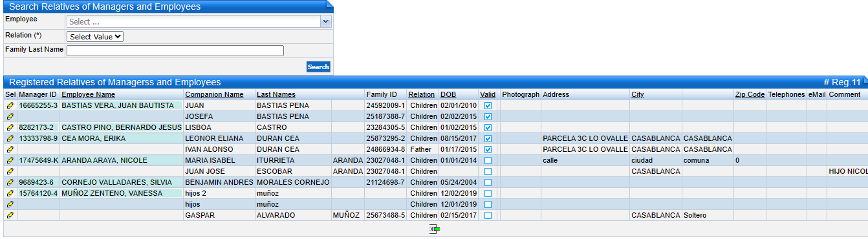Toggle Valid checkbox for JOSEFA
This screenshot has height=239, width=868.
click(x=488, y=116)
